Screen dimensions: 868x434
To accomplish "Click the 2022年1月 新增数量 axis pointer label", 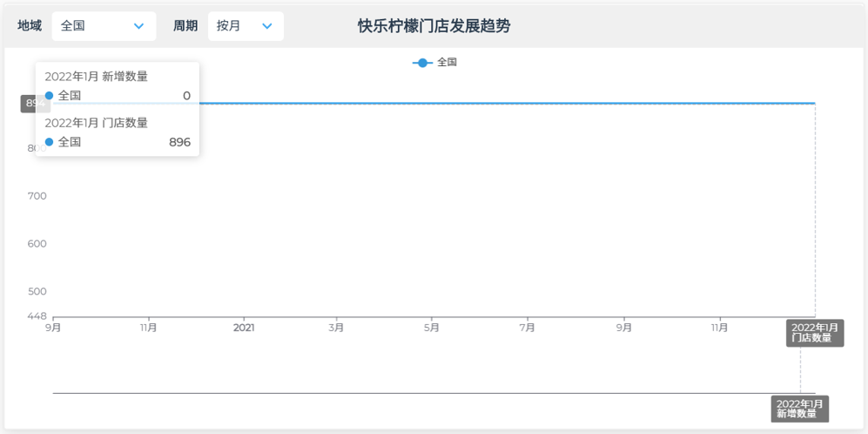I will [799, 409].
